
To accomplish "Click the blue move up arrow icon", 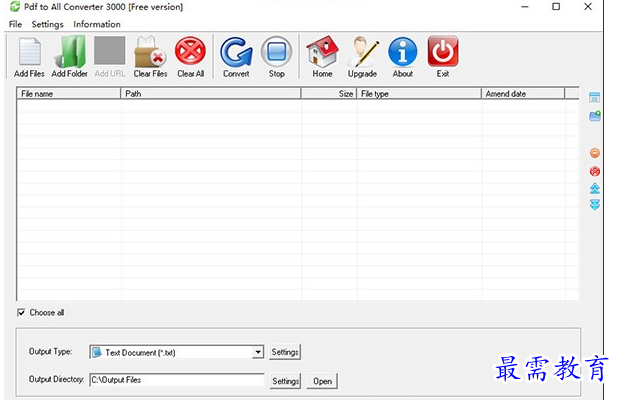I will (595, 188).
